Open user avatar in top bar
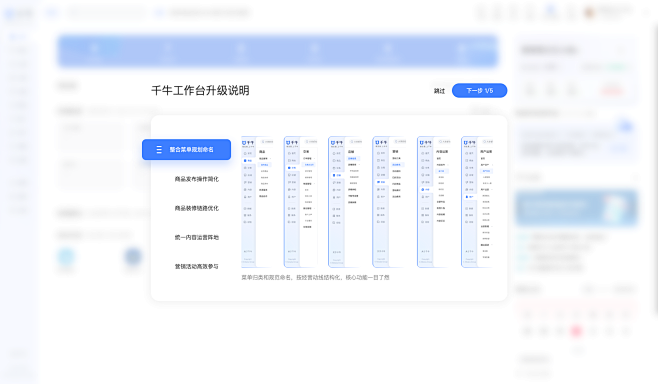 pos(590,13)
